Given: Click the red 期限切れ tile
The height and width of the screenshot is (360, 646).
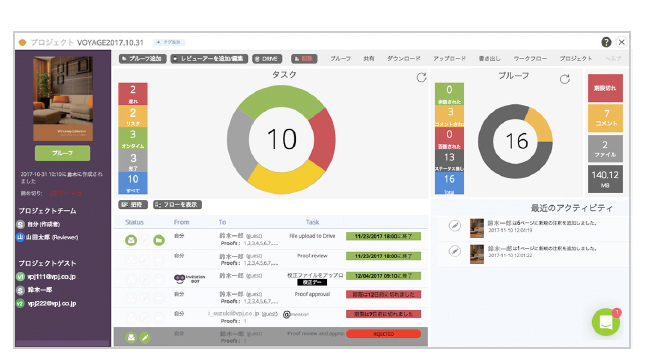Looking at the screenshot, I should pyautogui.click(x=605, y=88).
